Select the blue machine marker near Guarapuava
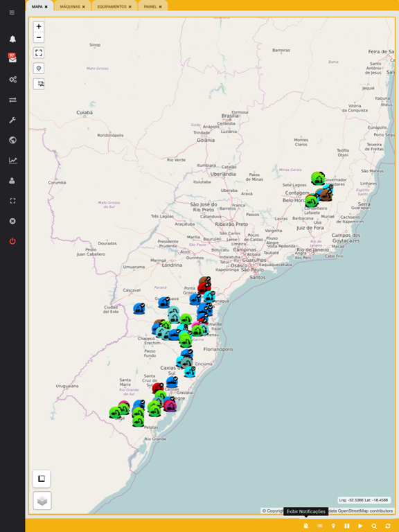The image size is (399, 532). click(x=164, y=302)
